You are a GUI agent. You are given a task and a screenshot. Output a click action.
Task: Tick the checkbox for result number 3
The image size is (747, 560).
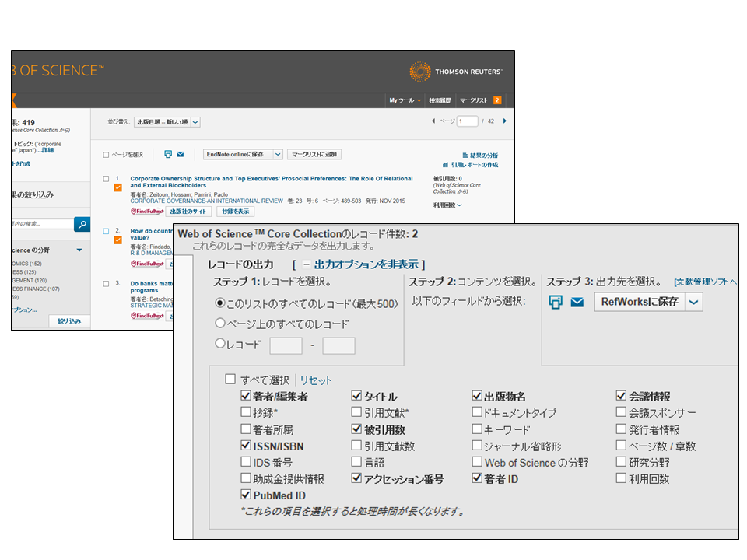[106, 284]
